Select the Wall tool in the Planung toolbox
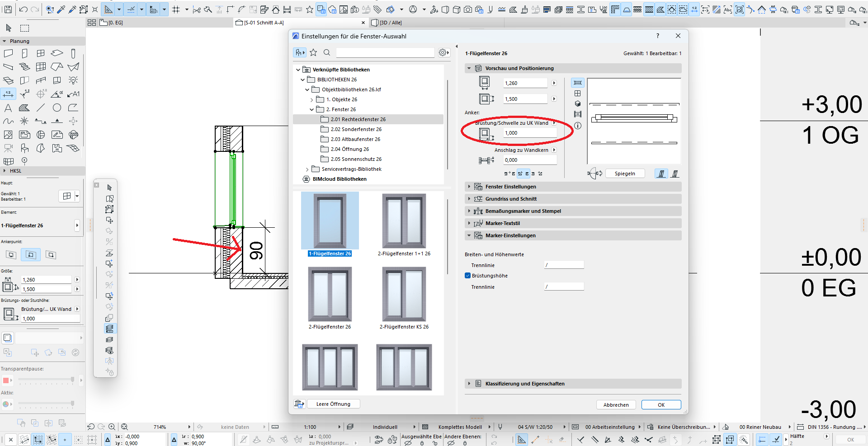 coord(8,53)
